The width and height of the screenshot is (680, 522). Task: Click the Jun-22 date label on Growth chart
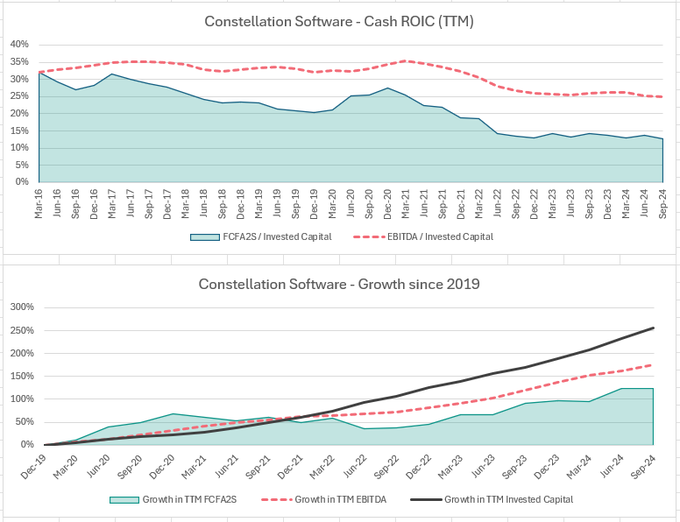(354, 466)
